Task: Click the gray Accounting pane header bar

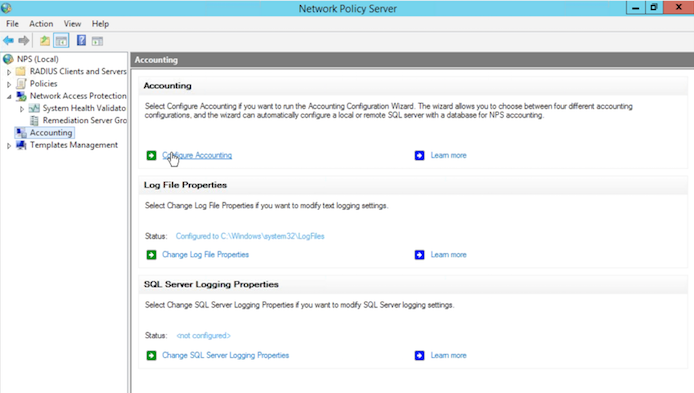Action: [x=413, y=60]
